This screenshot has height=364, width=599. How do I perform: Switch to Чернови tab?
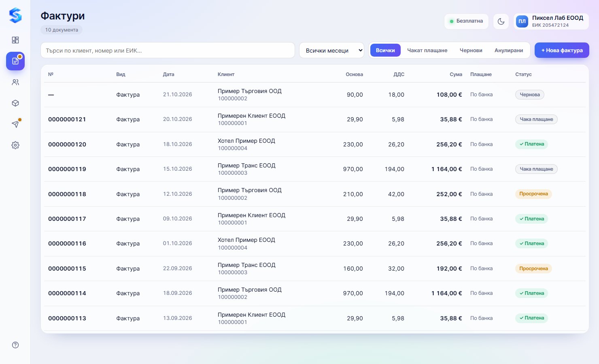click(x=471, y=51)
